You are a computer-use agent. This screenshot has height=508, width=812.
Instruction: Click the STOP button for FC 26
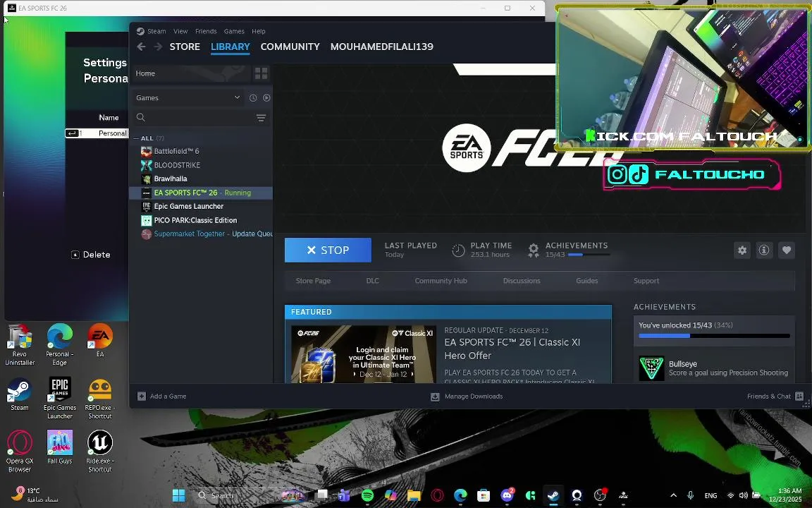328,250
